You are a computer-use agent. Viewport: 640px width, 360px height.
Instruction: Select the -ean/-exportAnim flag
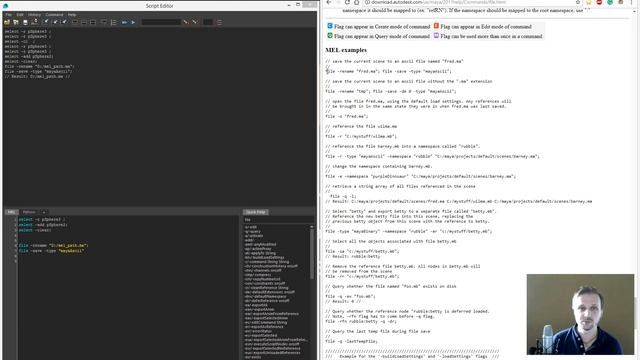coord(259,309)
